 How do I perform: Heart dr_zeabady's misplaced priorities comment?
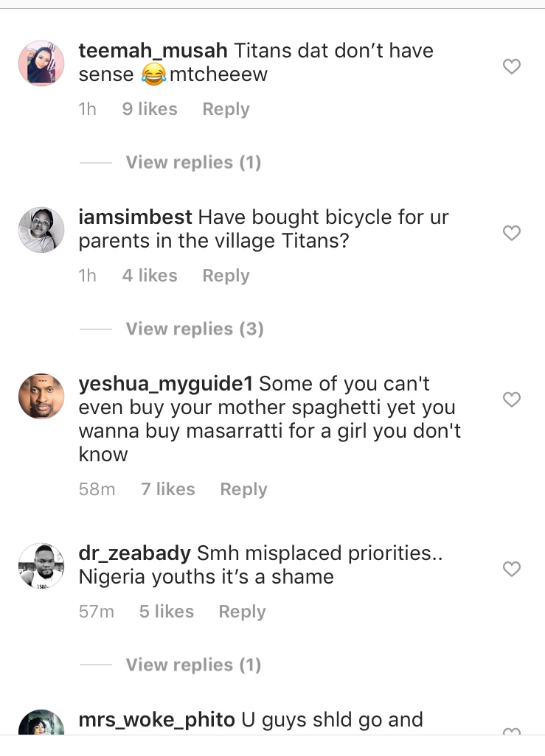[511, 569]
